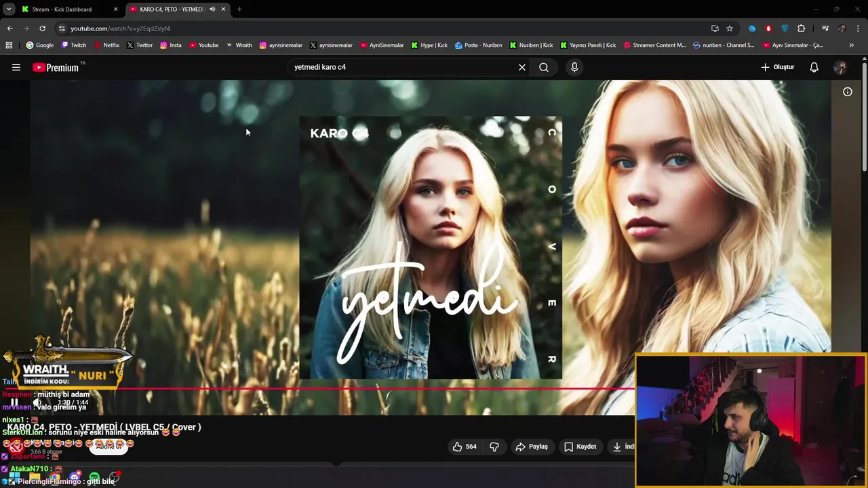Dislike the video
The width and height of the screenshot is (868, 488).
coord(494,447)
